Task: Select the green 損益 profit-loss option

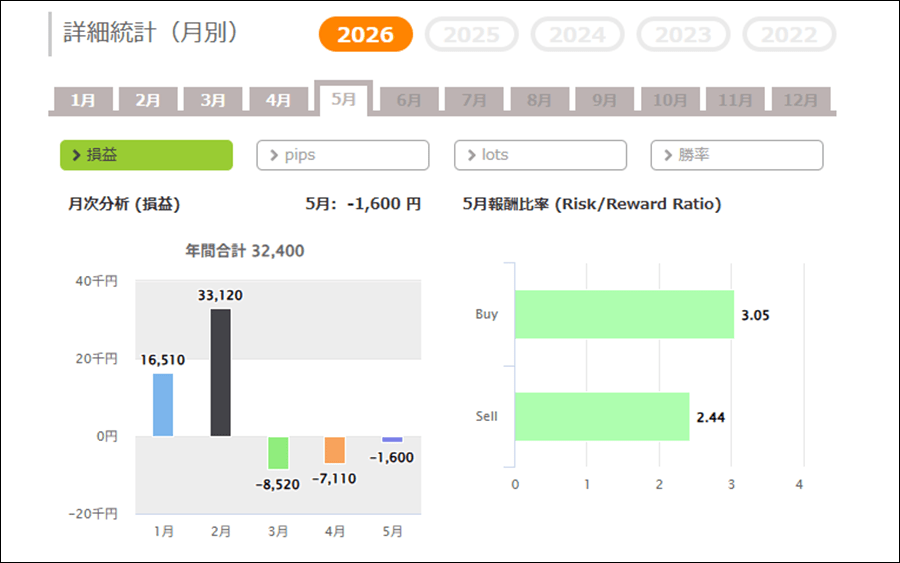Action: (146, 155)
